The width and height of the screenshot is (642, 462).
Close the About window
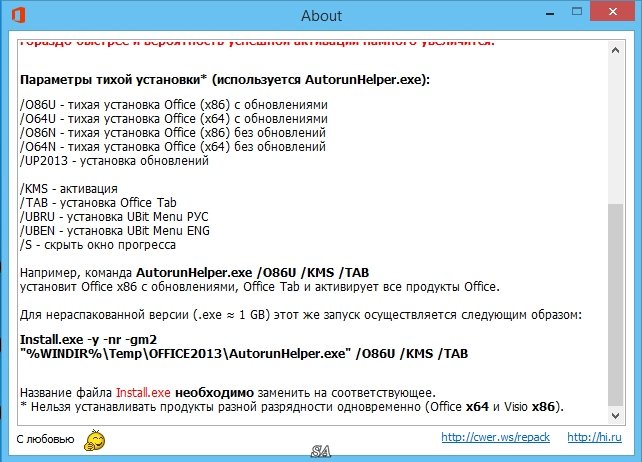(613, 11)
